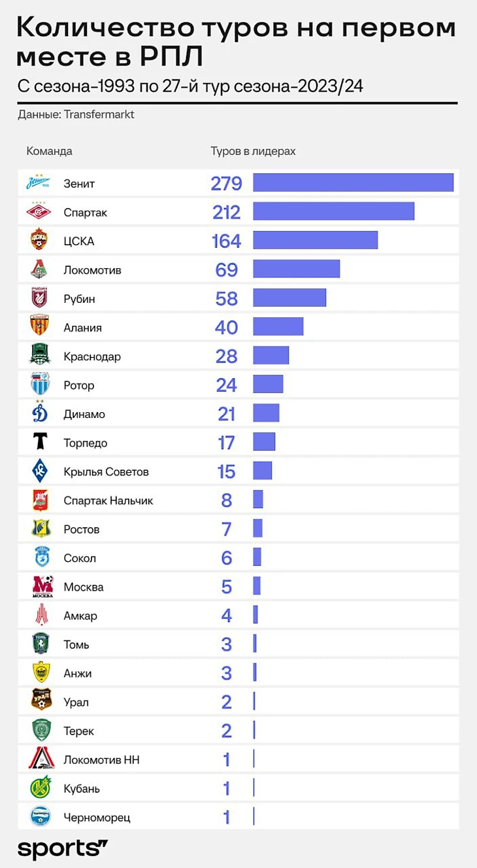
Task: Select the CSKA club emblem
Action: (x=40, y=240)
